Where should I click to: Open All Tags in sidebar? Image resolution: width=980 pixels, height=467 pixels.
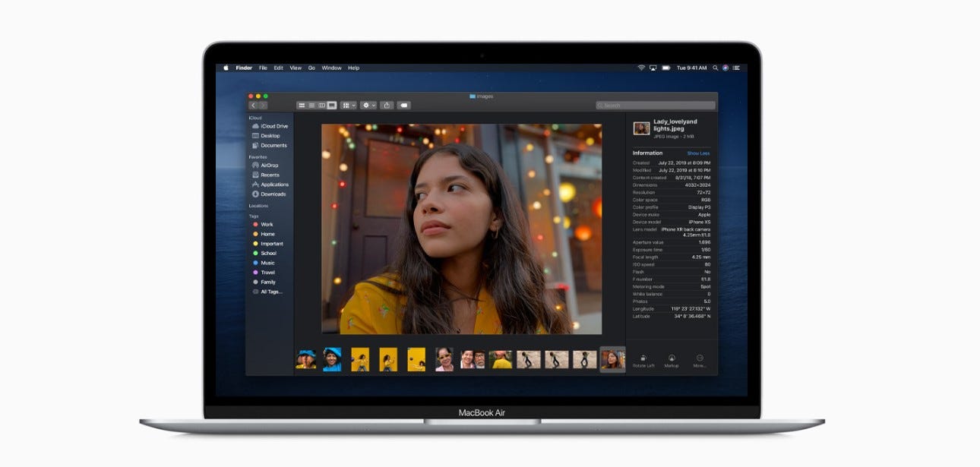(x=267, y=292)
